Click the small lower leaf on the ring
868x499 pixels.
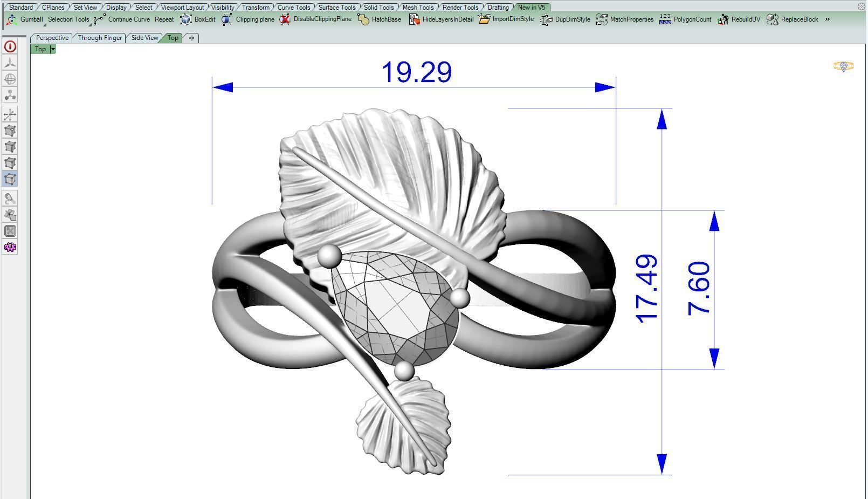tap(404, 426)
